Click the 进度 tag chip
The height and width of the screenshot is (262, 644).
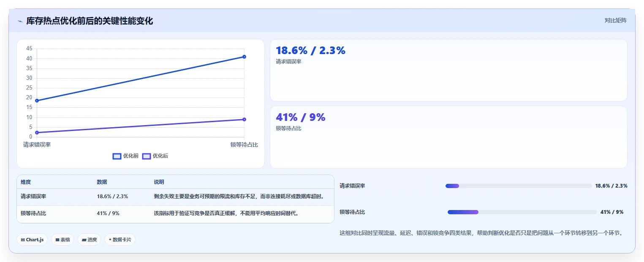(89, 240)
